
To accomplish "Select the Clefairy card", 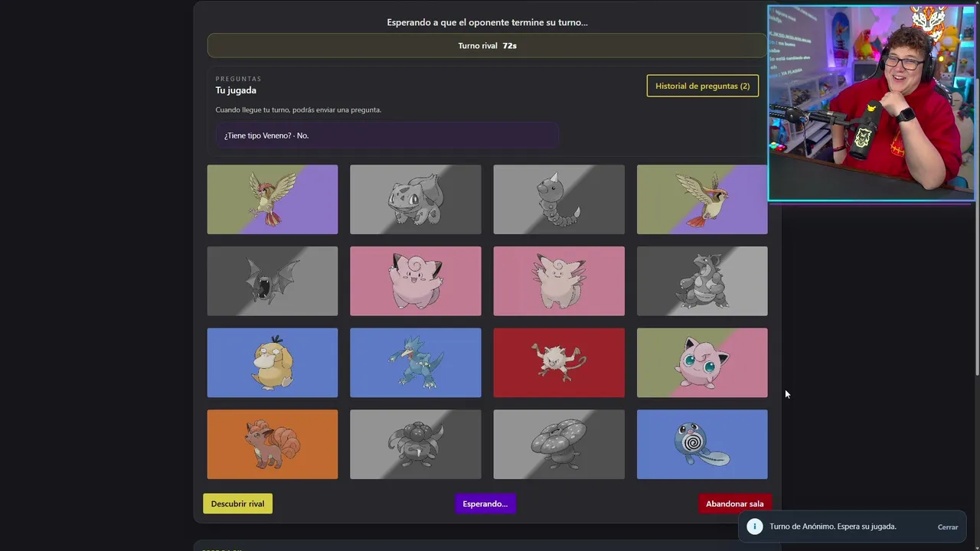I will (x=416, y=281).
